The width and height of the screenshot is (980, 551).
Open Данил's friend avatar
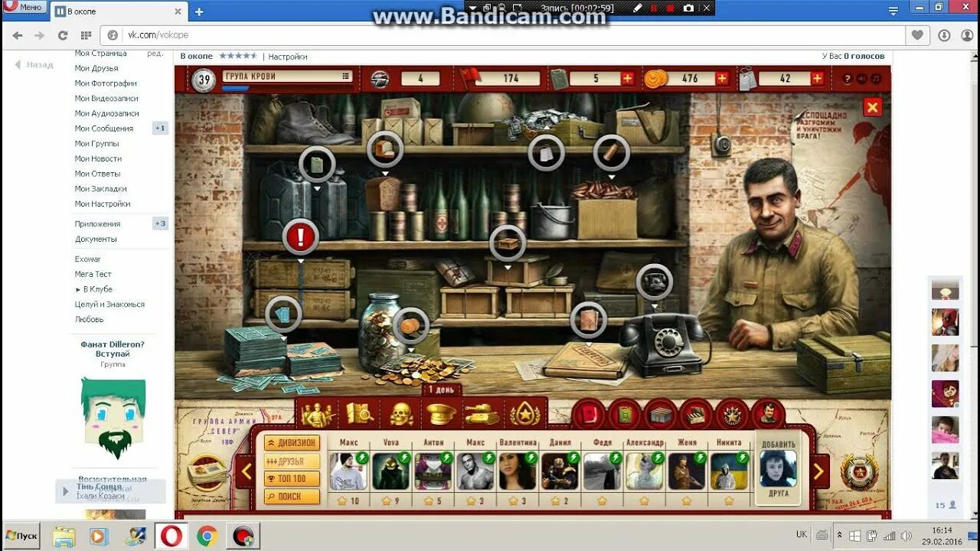[560, 471]
